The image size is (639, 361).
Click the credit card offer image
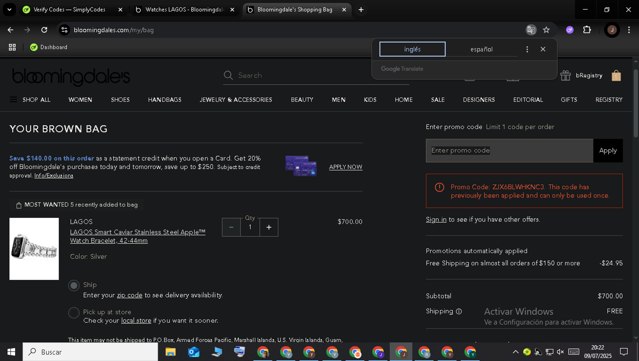pyautogui.click(x=301, y=166)
